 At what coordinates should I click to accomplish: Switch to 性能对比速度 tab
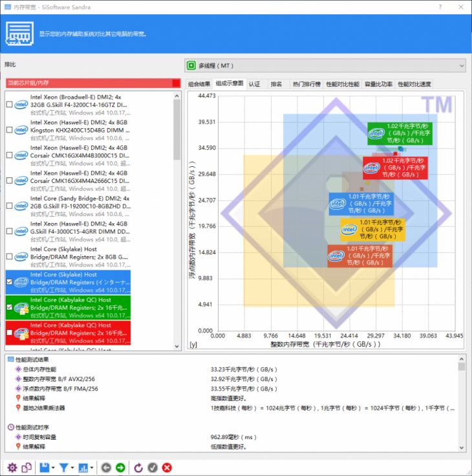pyautogui.click(x=414, y=84)
